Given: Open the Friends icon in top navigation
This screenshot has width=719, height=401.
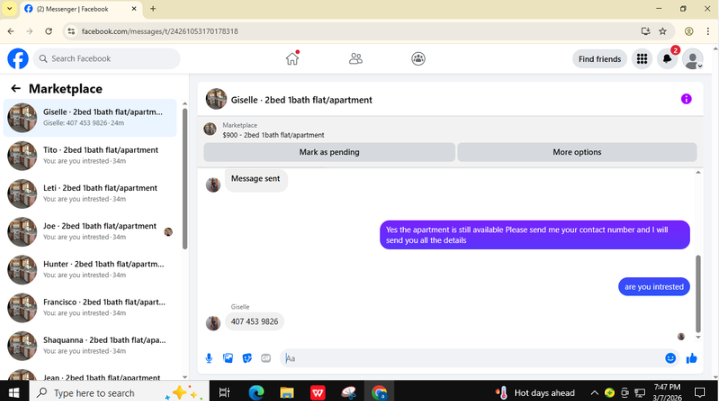Looking at the screenshot, I should [355, 59].
